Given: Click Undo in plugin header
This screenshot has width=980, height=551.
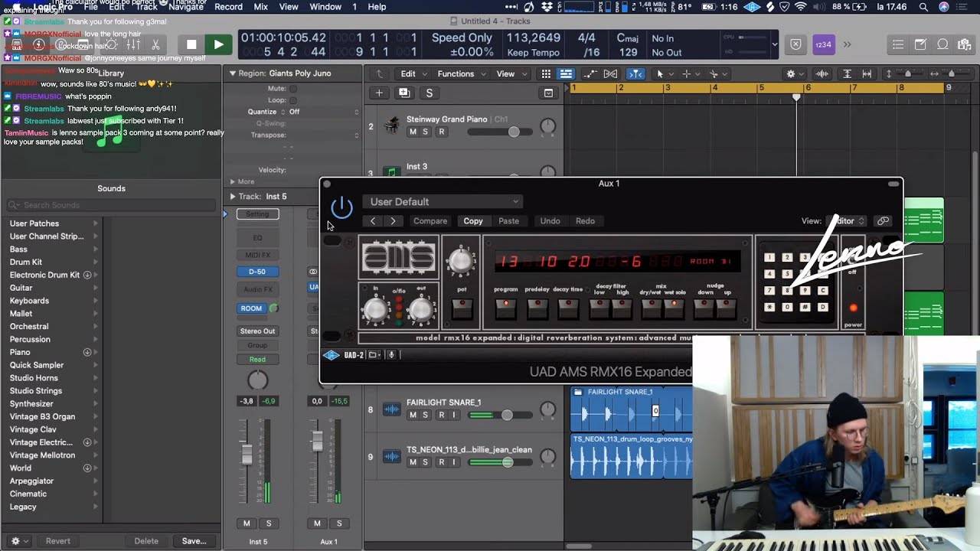Looking at the screenshot, I should [x=550, y=221].
